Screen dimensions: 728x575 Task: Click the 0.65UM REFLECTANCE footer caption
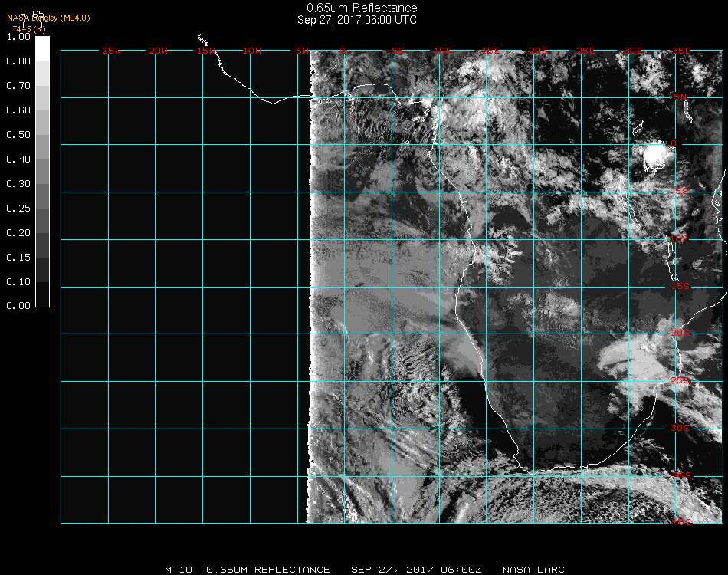(268, 570)
